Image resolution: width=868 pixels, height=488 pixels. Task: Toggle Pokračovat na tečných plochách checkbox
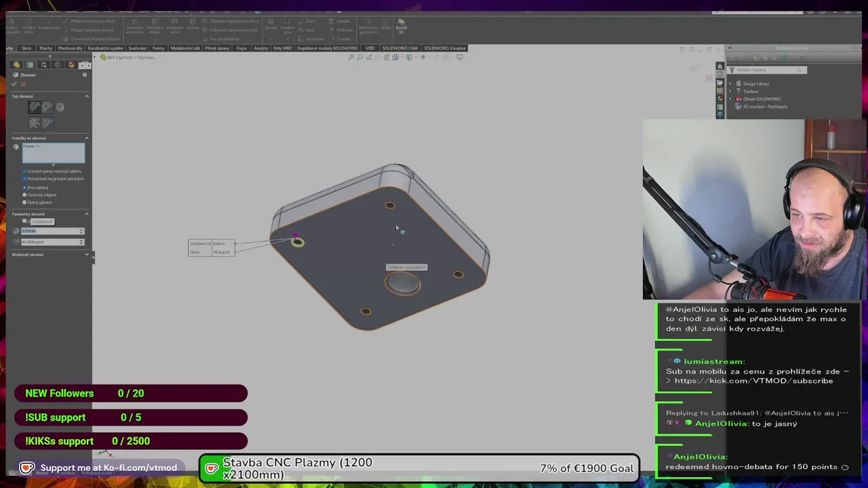(24, 179)
